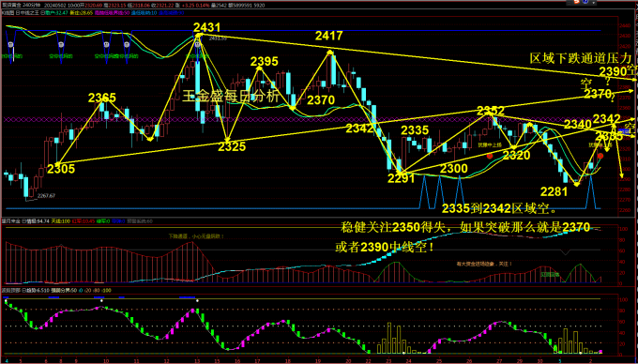638x364 pixels.
Task: Click the 2281 low price annotation
Action: point(554,191)
